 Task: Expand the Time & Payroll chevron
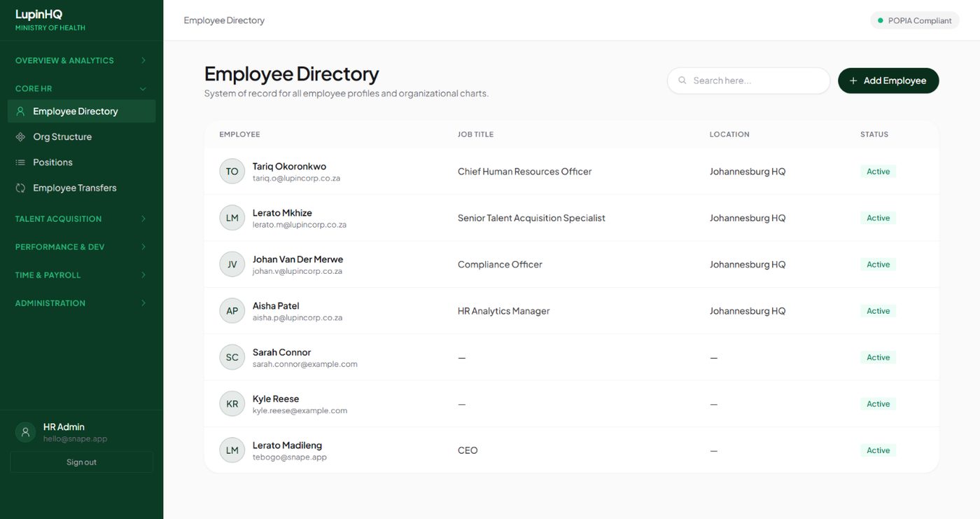tap(143, 275)
